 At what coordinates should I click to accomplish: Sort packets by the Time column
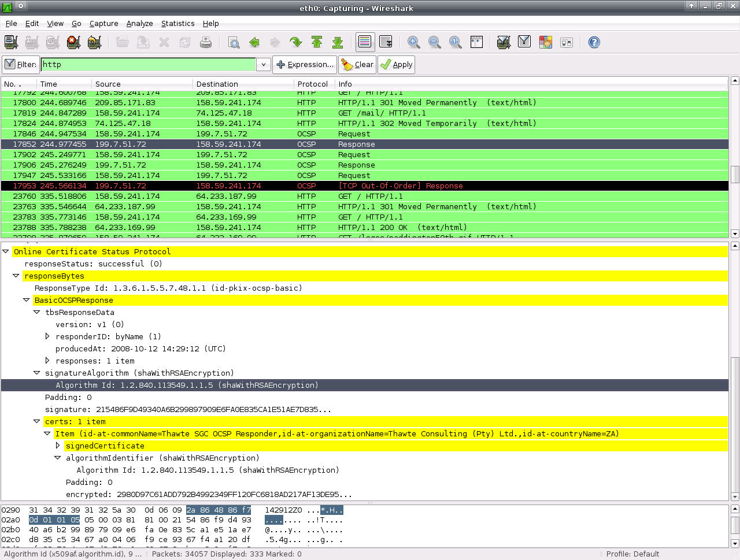tap(64, 84)
